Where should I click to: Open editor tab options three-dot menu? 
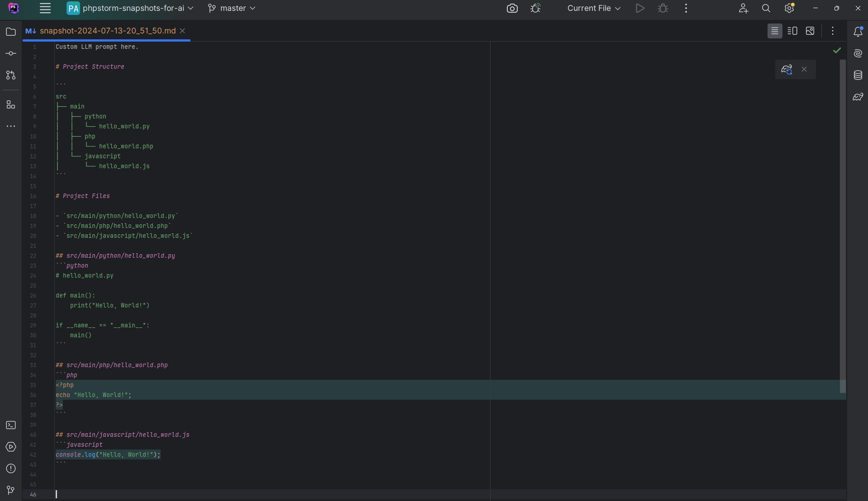click(x=833, y=31)
